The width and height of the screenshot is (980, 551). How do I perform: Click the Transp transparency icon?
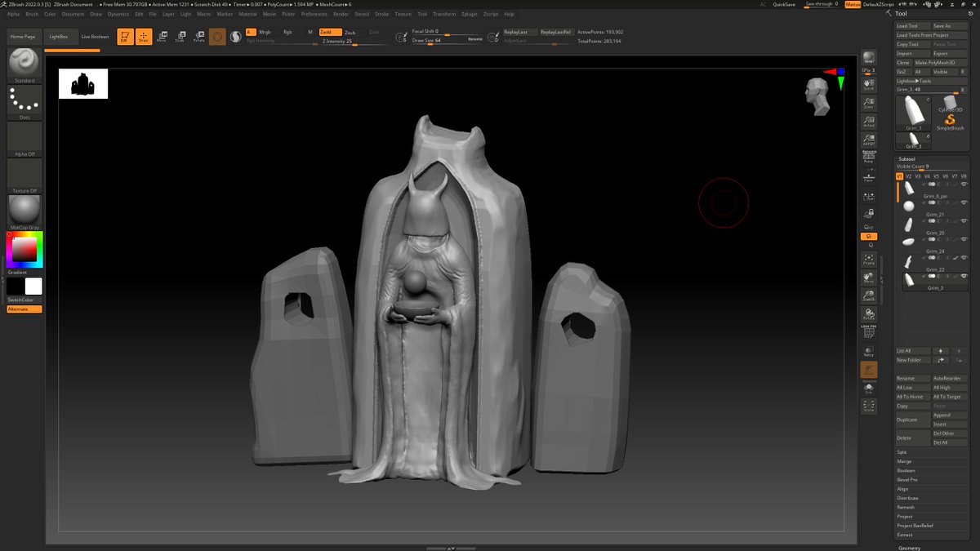tap(869, 352)
